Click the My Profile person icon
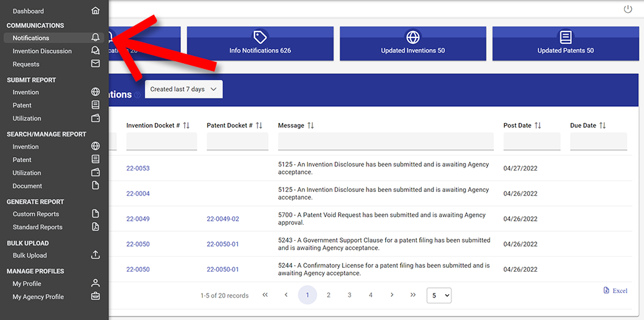644x320 pixels. click(x=95, y=283)
